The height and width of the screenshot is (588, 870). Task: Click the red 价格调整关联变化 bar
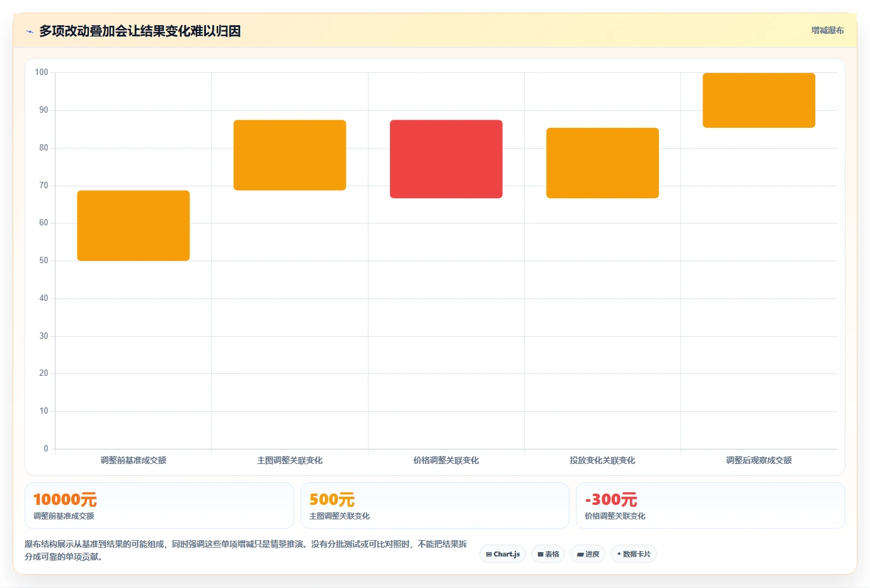click(x=446, y=159)
